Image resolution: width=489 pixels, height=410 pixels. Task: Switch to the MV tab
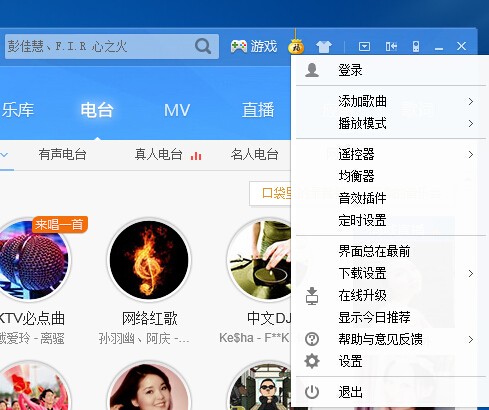pyautogui.click(x=177, y=110)
